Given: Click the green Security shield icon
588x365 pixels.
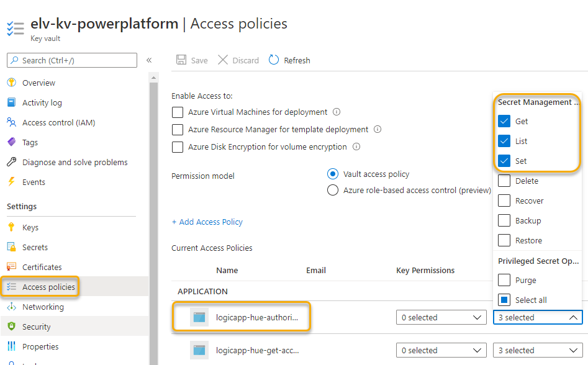Looking at the screenshot, I should 12,327.
